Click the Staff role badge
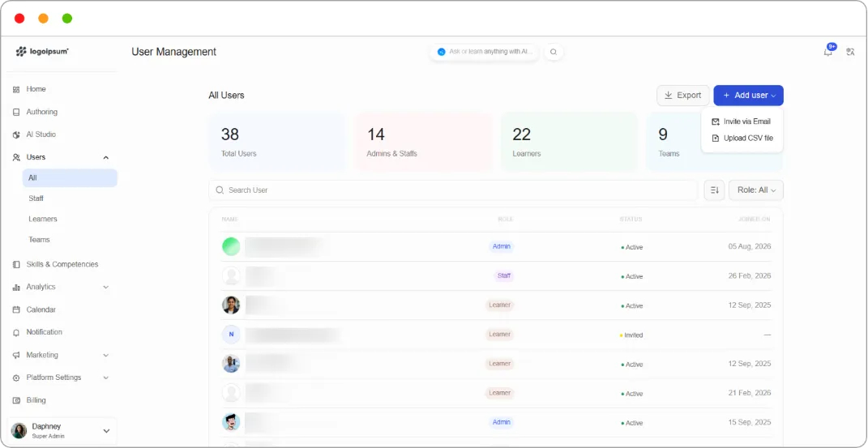Image resolution: width=868 pixels, height=448 pixels. tap(504, 275)
